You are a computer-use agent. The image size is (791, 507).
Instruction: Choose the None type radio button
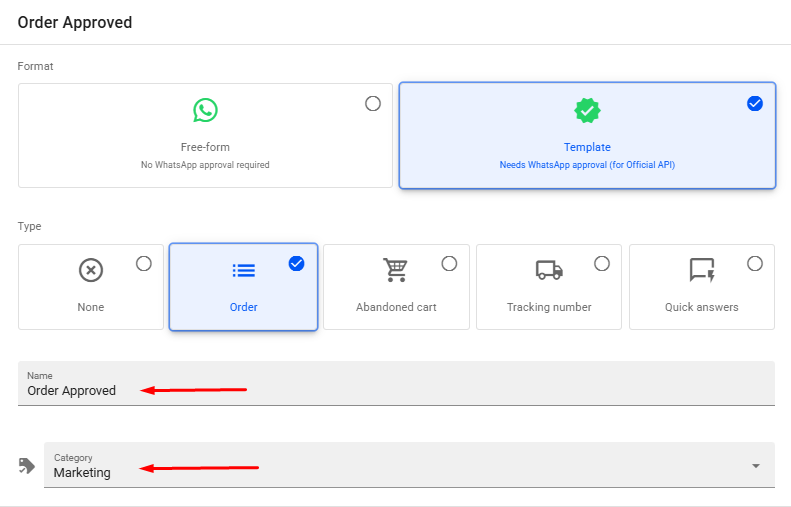pyautogui.click(x=144, y=263)
